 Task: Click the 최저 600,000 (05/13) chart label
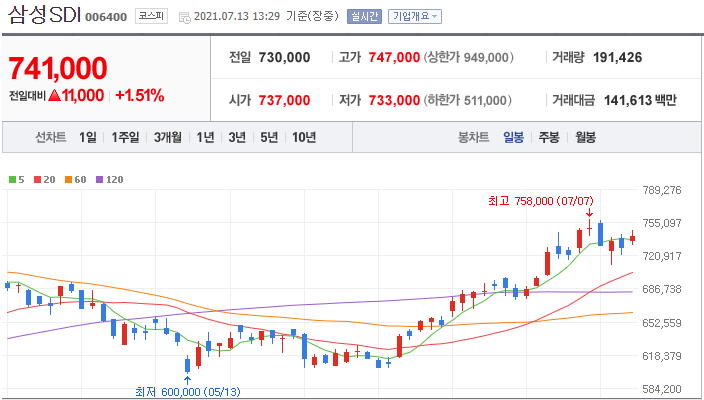pyautogui.click(x=188, y=392)
